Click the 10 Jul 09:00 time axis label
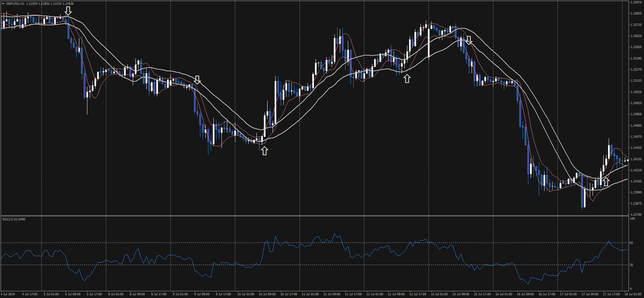Image resolution: width=644 pixels, height=298 pixels. [x=267, y=294]
